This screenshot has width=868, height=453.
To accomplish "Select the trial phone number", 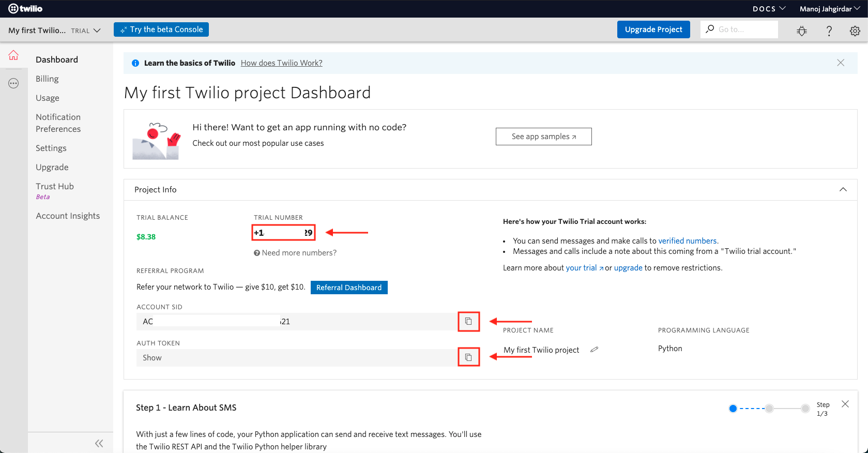I will [283, 233].
